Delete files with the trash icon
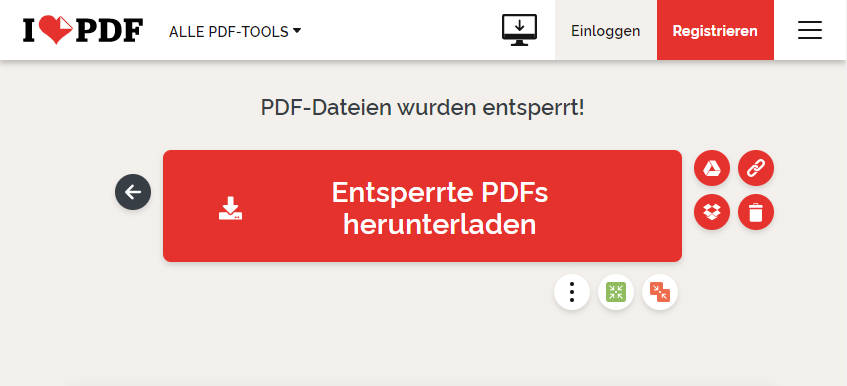The width and height of the screenshot is (847, 386). click(x=756, y=212)
